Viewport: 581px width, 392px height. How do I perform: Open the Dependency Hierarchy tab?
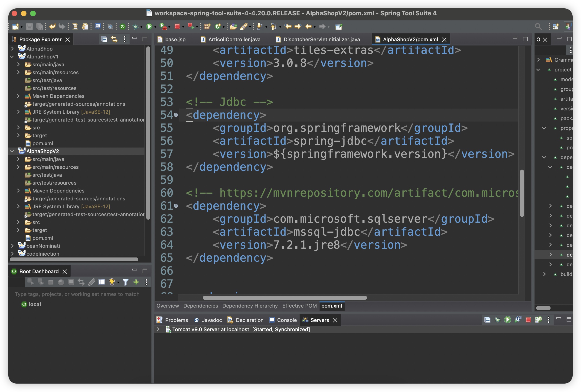click(250, 306)
